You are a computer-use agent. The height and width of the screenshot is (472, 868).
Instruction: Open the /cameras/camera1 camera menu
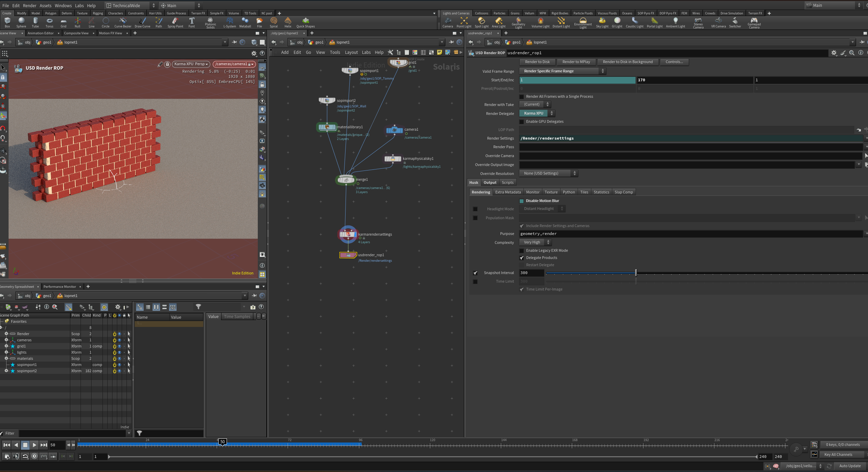click(234, 64)
